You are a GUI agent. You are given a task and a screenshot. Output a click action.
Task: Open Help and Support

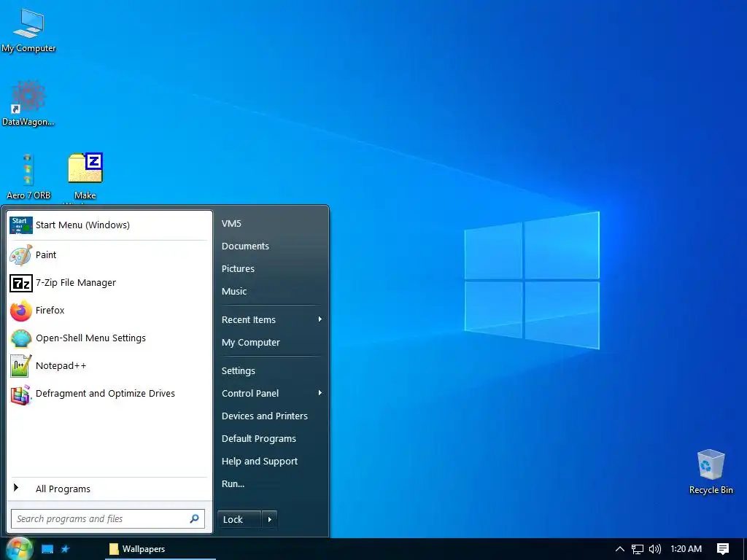pos(260,462)
